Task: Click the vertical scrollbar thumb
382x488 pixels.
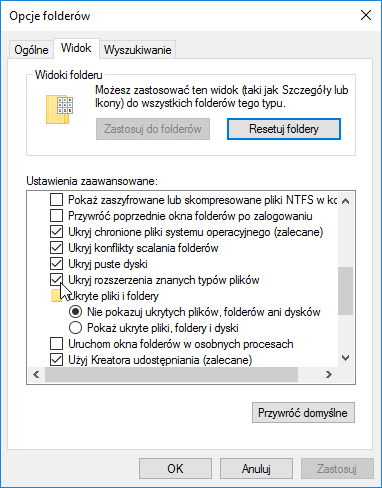Action: pyautogui.click(x=346, y=291)
